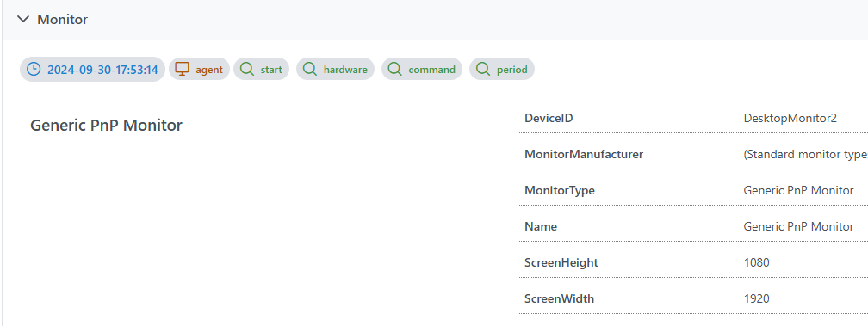Viewport: 868px width, 326px height.
Task: Select the DeviceID property label
Action: coord(549,118)
